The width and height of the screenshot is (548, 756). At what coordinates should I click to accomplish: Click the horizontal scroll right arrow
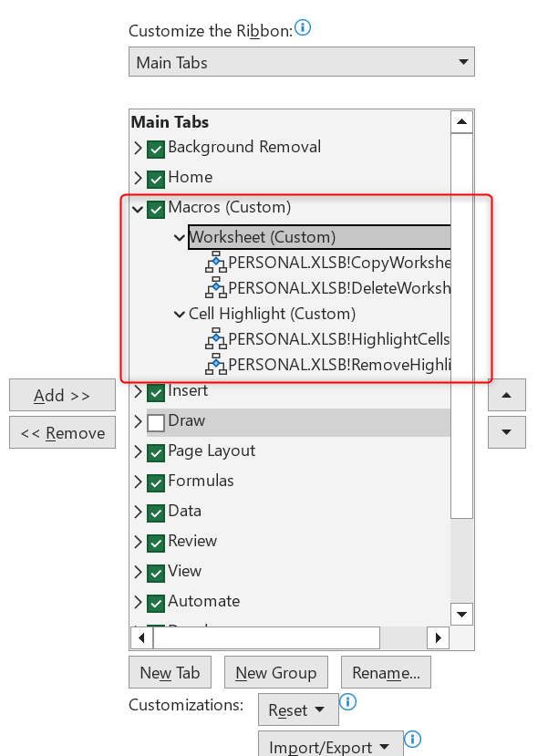(438, 637)
